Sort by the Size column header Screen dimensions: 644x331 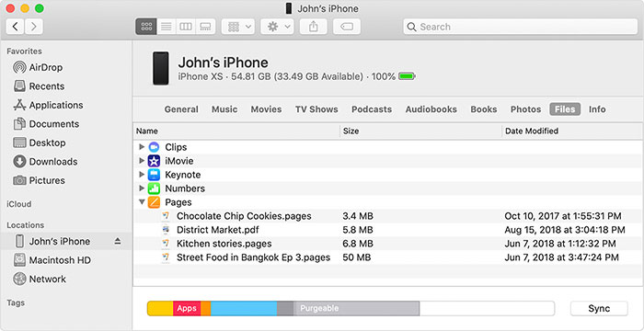pyautogui.click(x=420, y=131)
